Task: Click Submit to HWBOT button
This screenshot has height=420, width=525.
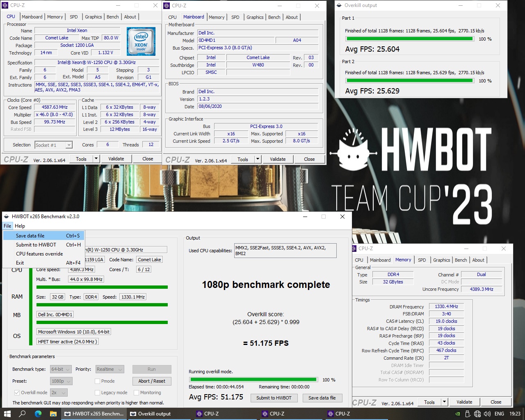Action: click(x=274, y=398)
